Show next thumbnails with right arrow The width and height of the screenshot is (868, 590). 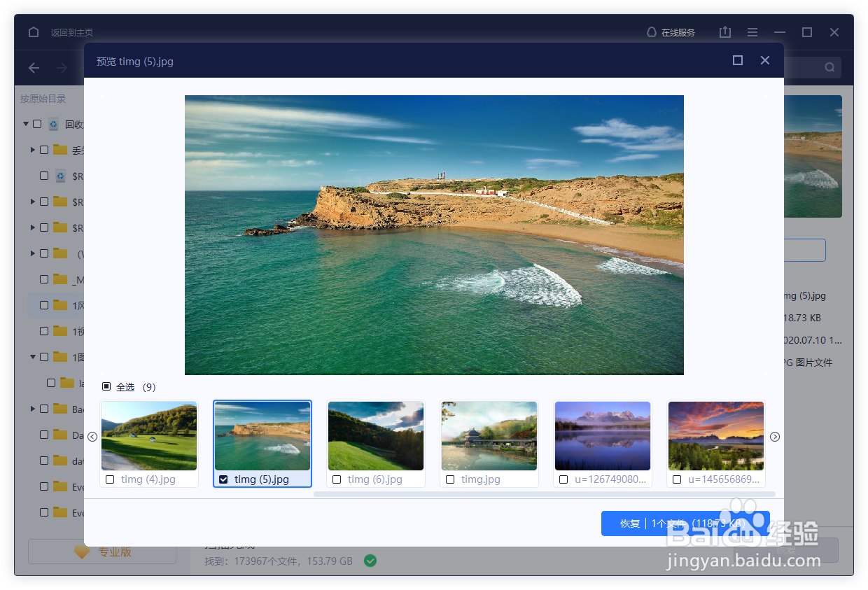775,437
